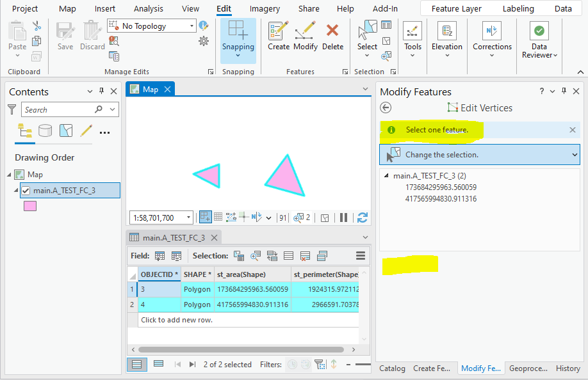Viewport: 588px width, 380px height.
Task: Open Select By Attributes in the table toolbar
Action: (238, 256)
